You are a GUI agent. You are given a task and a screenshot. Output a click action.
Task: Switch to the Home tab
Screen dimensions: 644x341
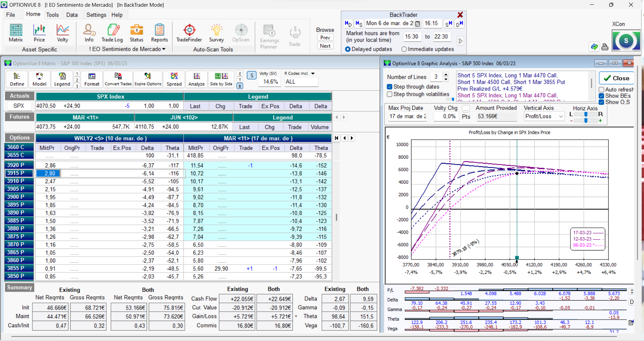(33, 14)
